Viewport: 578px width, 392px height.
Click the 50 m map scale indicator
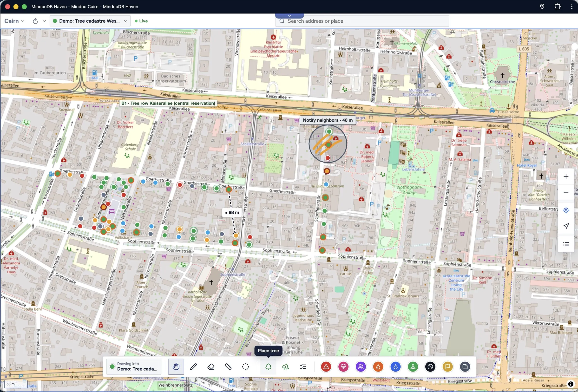15,384
